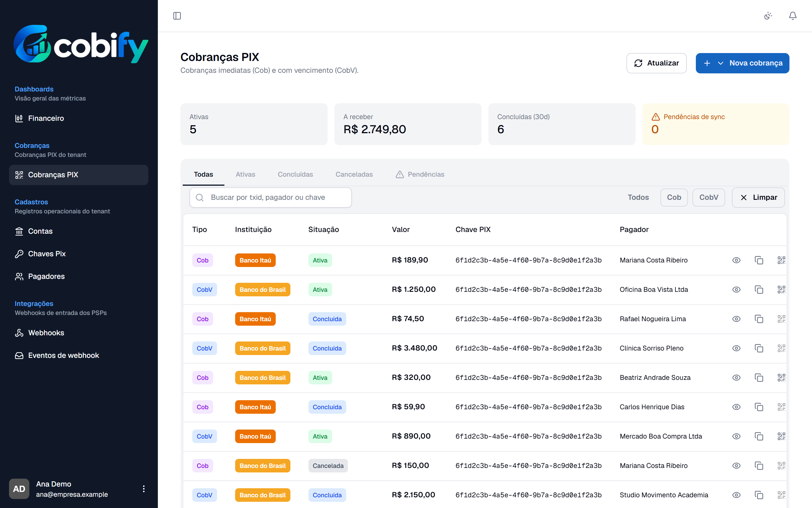
Task: Select Cobranças PIX sidebar item
Action: click(78, 175)
